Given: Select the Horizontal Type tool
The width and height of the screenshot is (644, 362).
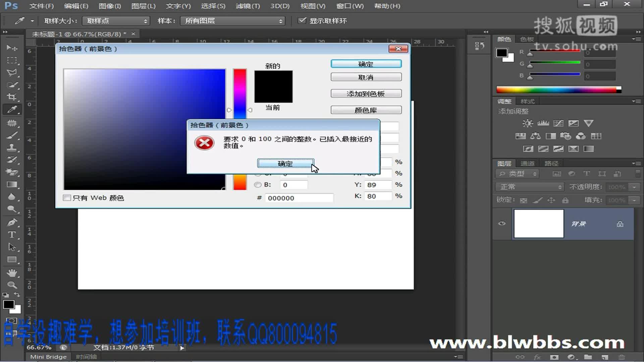Looking at the screenshot, I should (x=12, y=235).
